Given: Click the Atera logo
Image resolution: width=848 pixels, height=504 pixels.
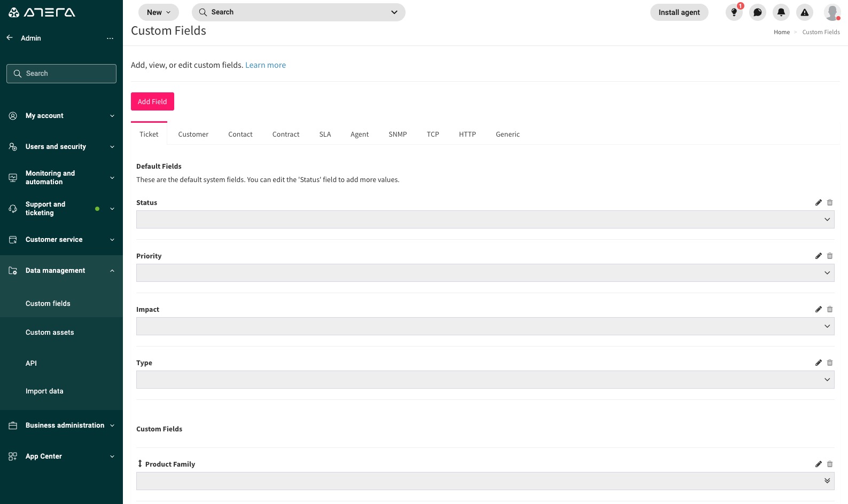Looking at the screenshot, I should (x=42, y=12).
